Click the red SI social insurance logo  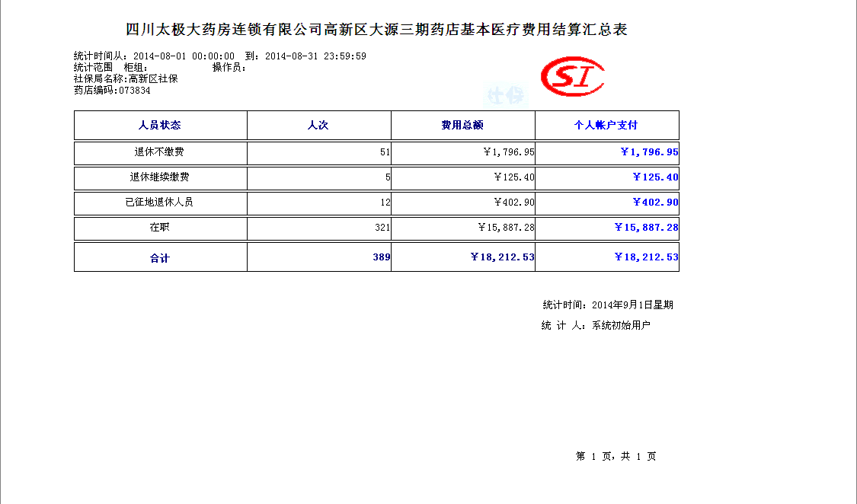click(572, 76)
